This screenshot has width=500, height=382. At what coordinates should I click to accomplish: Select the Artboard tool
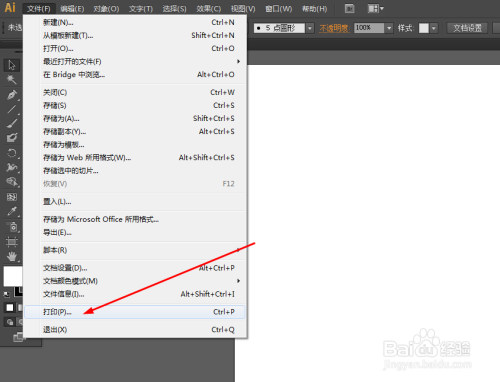12,242
